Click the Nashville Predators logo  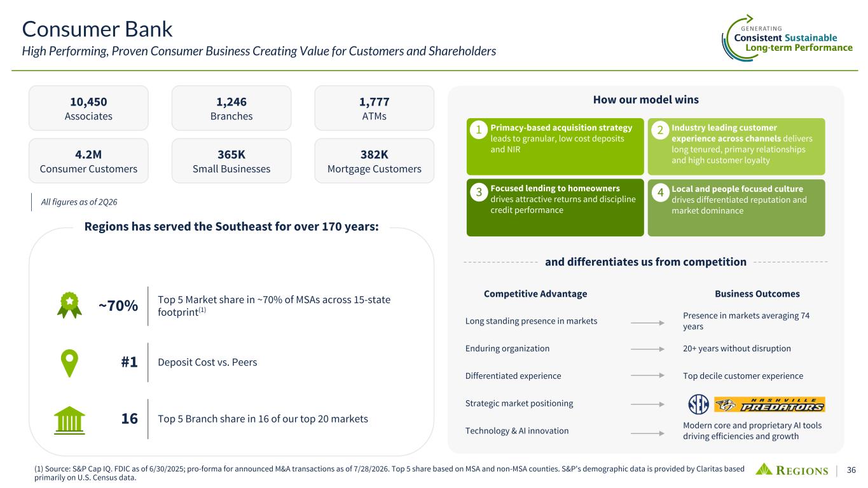769,404
